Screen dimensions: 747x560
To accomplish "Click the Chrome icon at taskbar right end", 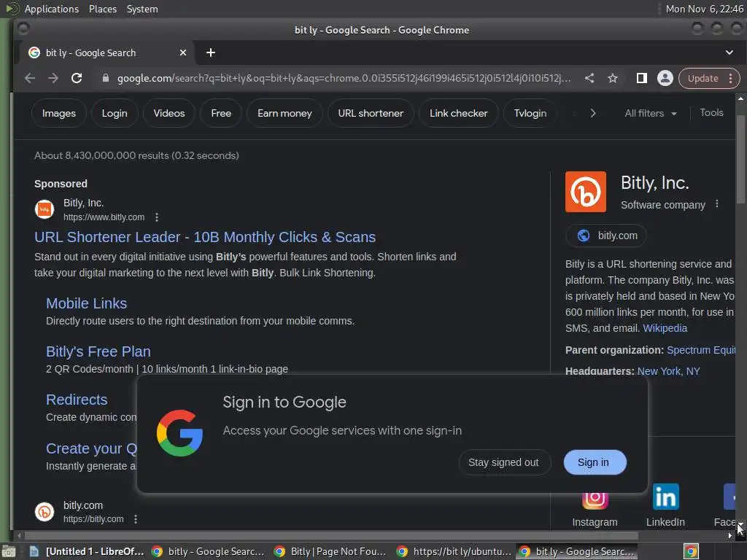I will pyautogui.click(x=692, y=552).
